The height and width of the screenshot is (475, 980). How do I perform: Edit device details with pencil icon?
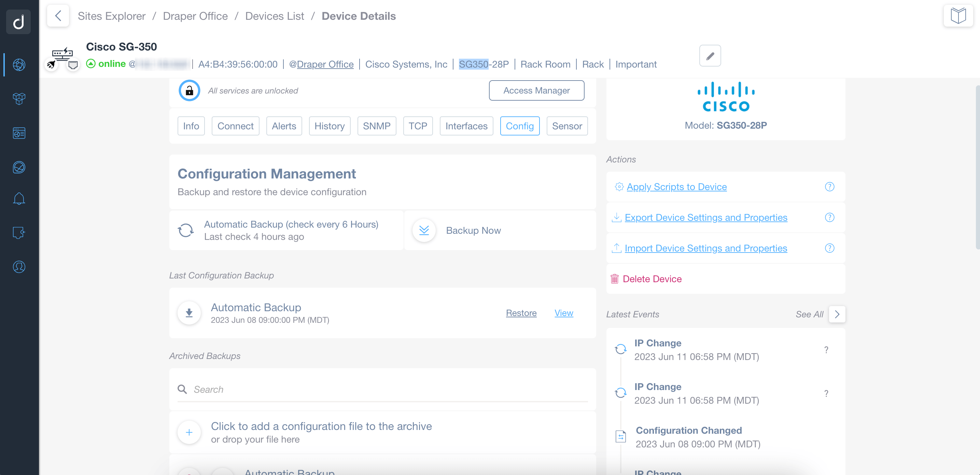[x=710, y=56]
